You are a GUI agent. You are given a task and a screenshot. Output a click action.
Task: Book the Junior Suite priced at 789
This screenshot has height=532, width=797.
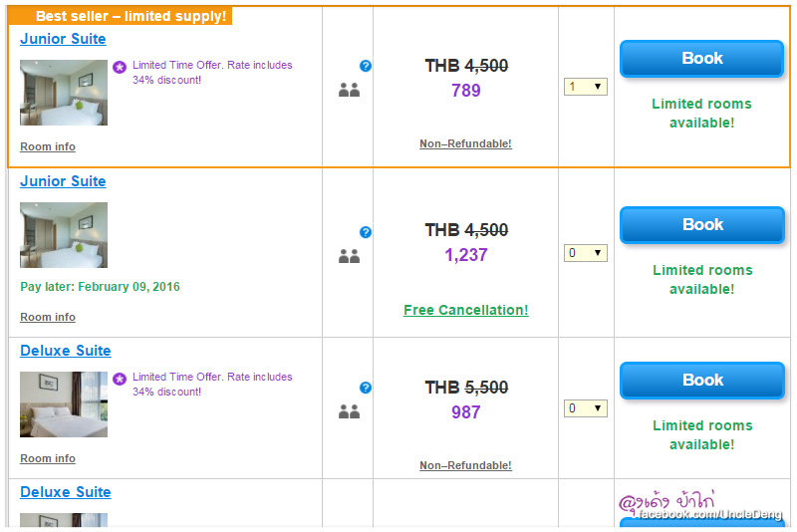[x=702, y=59]
